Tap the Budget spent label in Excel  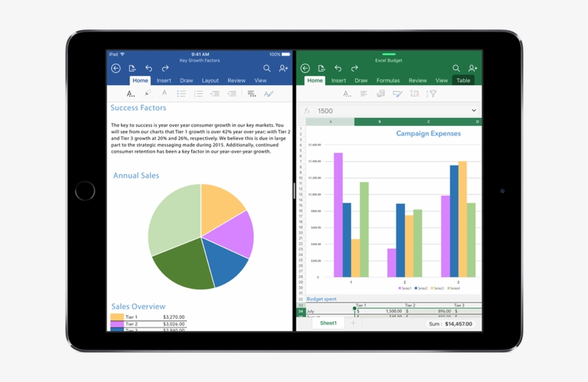[321, 299]
